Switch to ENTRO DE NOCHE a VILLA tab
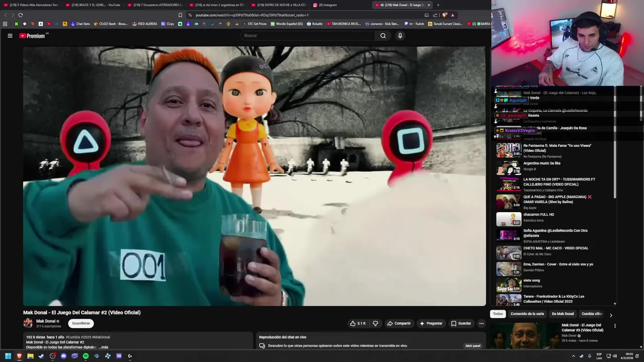644x362 pixels. (x=279, y=5)
